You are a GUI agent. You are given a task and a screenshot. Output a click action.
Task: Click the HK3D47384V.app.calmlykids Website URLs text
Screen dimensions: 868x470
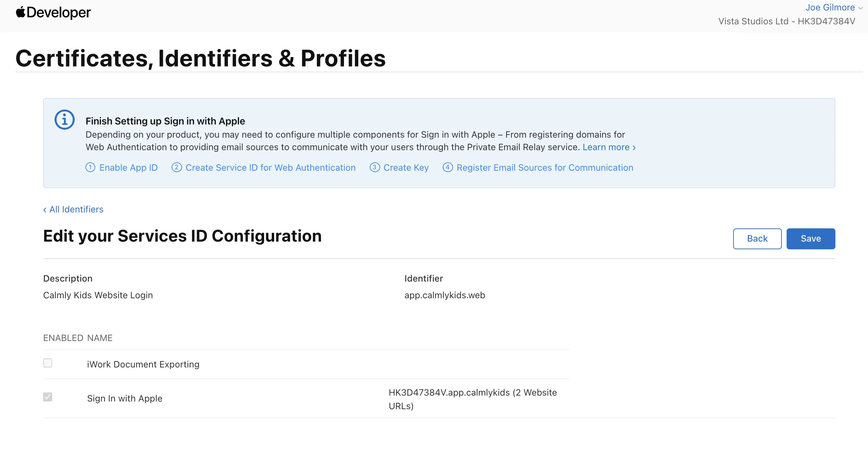473,399
